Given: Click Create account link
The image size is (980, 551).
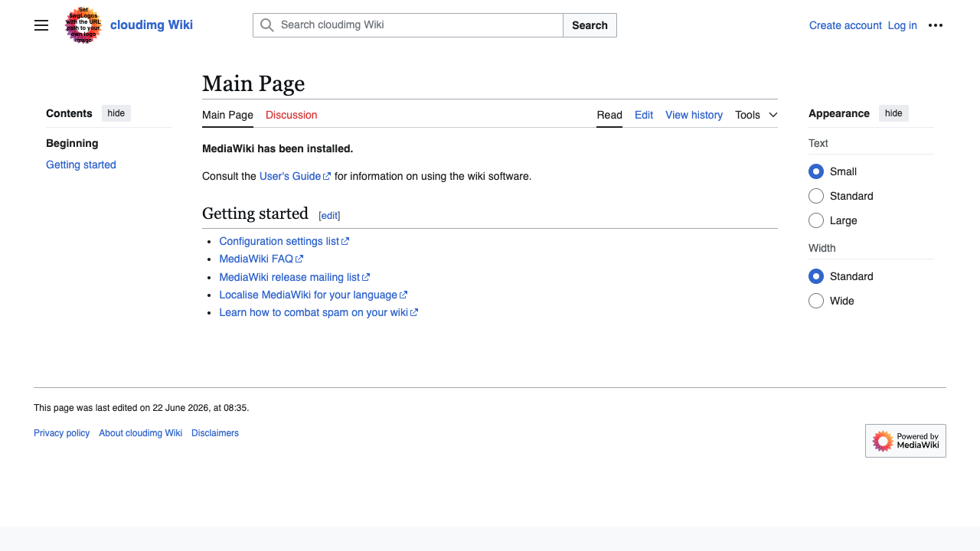Looking at the screenshot, I should point(845,25).
